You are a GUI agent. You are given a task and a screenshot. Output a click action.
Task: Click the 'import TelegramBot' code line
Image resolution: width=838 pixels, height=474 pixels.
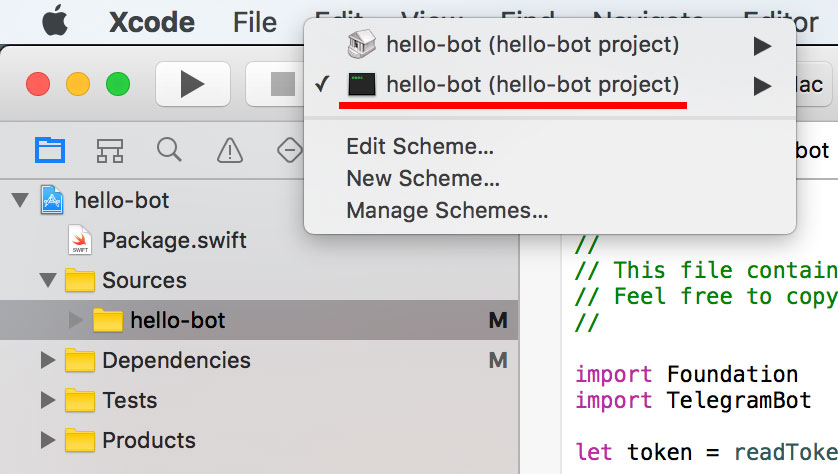tap(693, 400)
